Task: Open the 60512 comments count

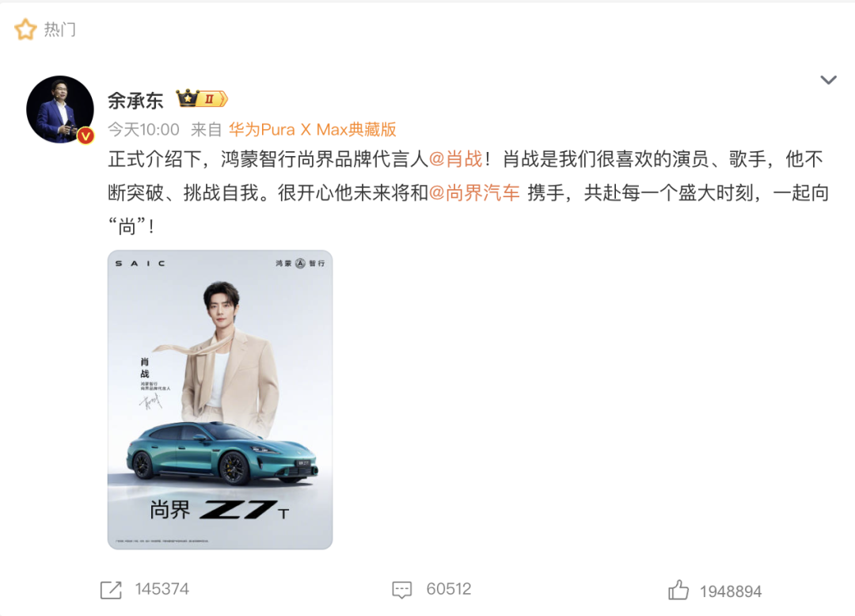Action: [449, 589]
